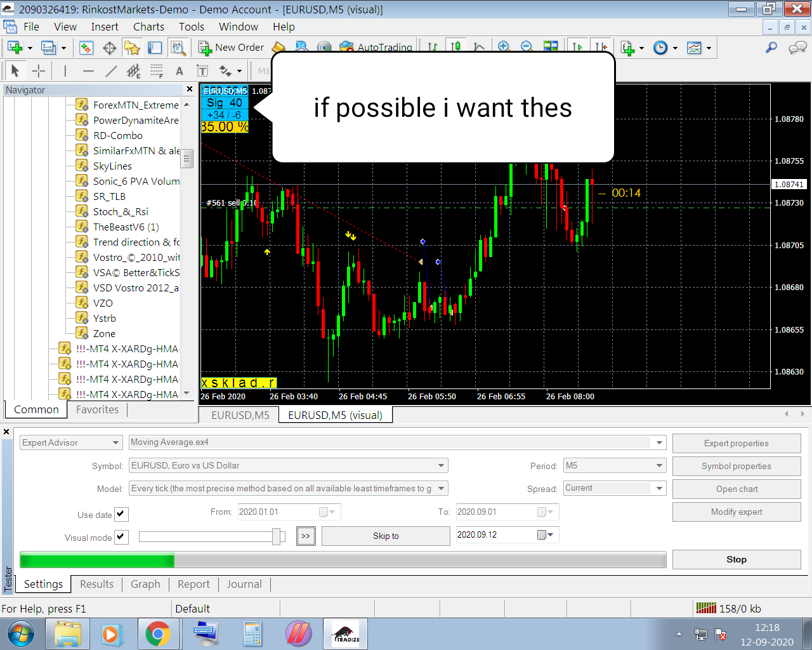Zoom out on the chart
The height and width of the screenshot is (650, 812).
point(527,47)
